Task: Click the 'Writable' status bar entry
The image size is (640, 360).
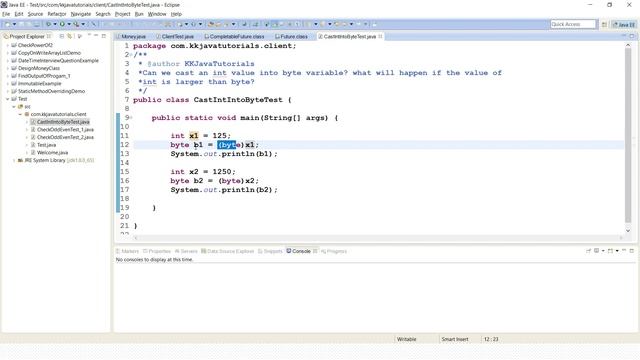Action: (407, 339)
